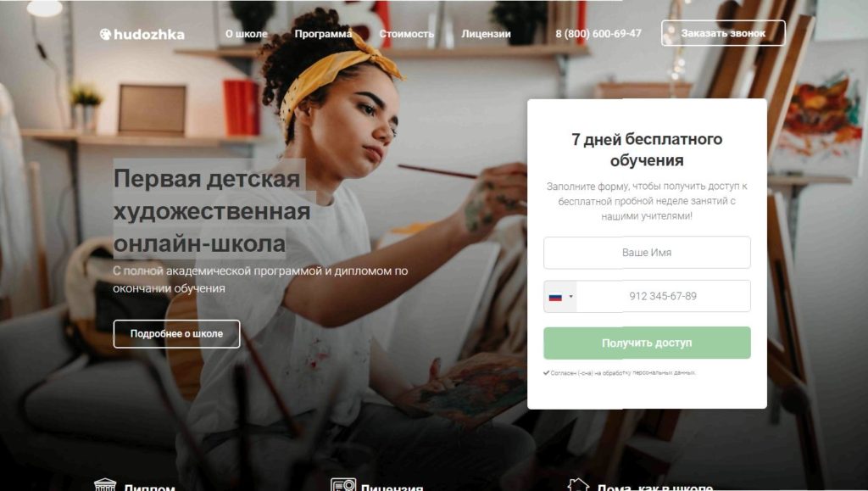Click the Дома, как в школе label
The width and height of the screenshot is (868, 491).
point(655,487)
